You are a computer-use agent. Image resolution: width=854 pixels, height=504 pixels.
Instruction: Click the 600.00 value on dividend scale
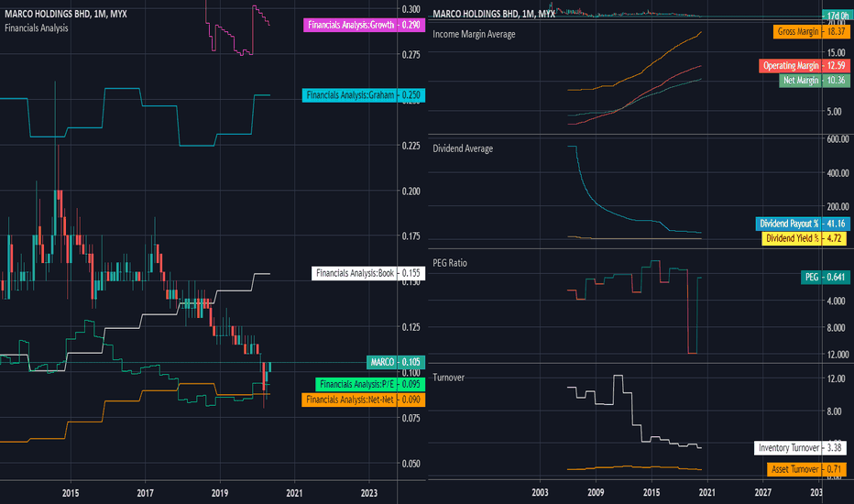[838, 139]
